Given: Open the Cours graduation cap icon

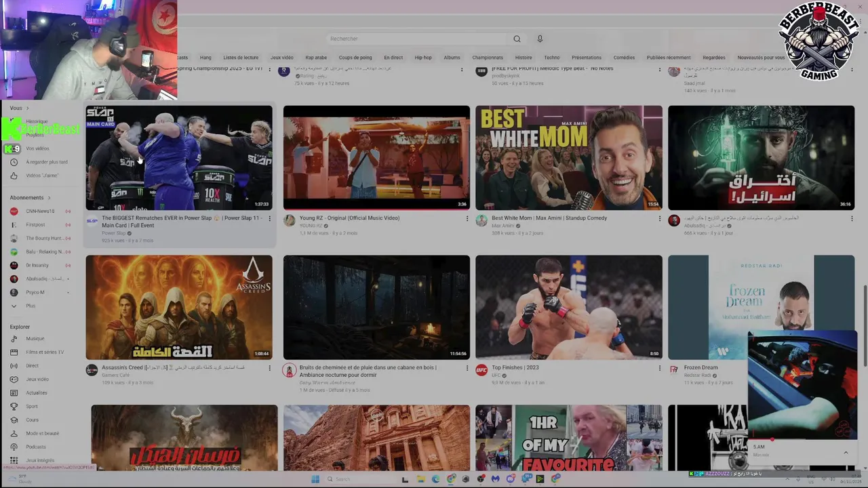Looking at the screenshot, I should pyautogui.click(x=14, y=420).
